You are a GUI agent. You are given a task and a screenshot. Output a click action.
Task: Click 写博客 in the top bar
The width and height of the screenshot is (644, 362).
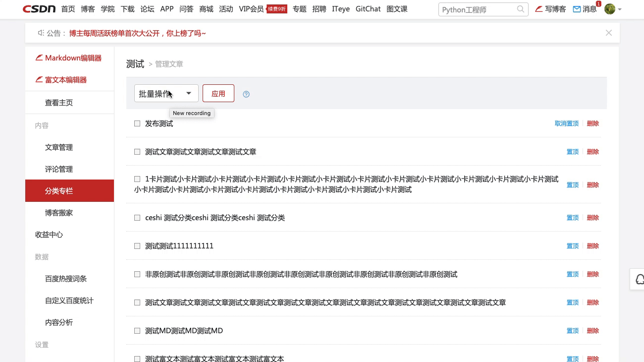(551, 9)
